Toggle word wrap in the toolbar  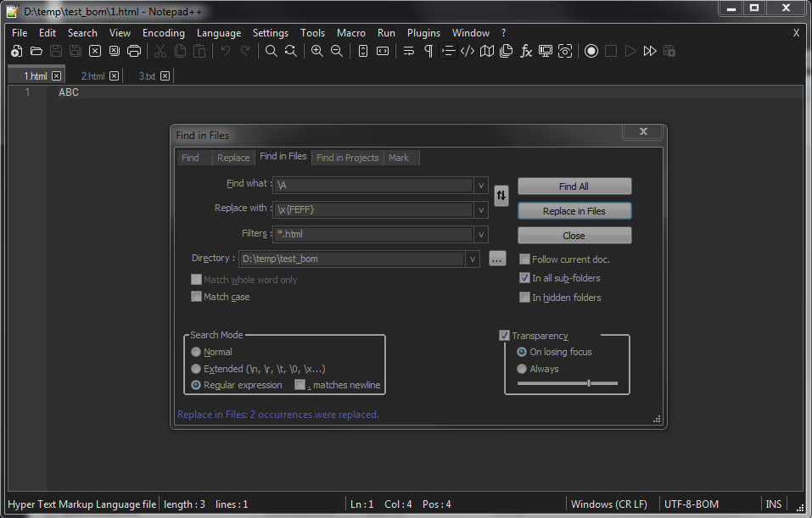coord(409,51)
